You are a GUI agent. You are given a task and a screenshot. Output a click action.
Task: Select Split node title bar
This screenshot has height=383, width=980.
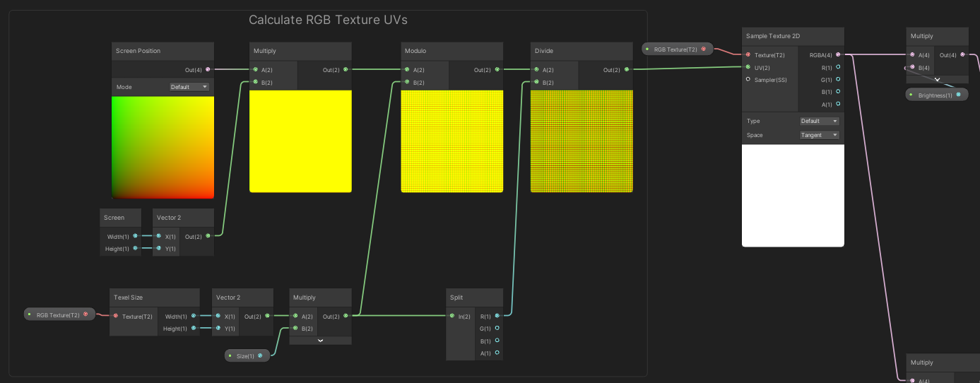coord(475,297)
